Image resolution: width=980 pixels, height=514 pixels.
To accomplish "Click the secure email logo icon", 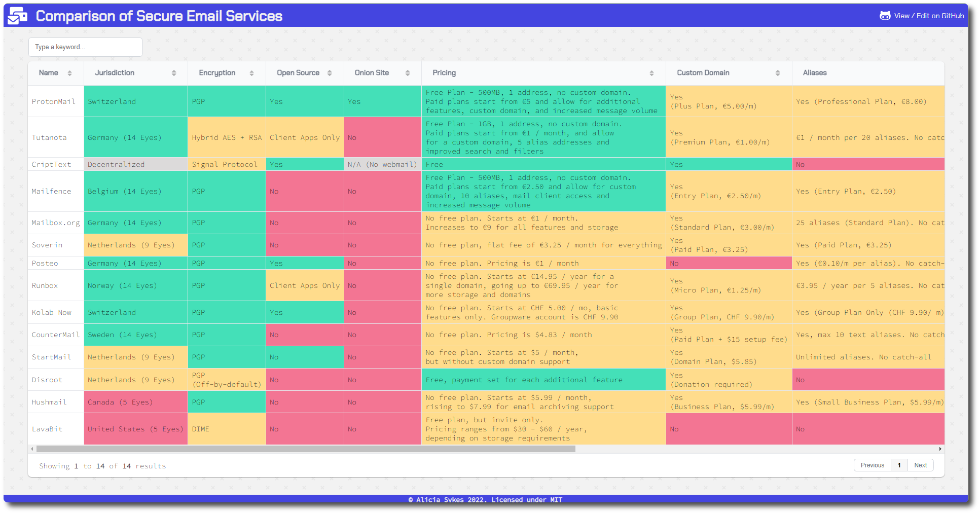I will pos(18,16).
